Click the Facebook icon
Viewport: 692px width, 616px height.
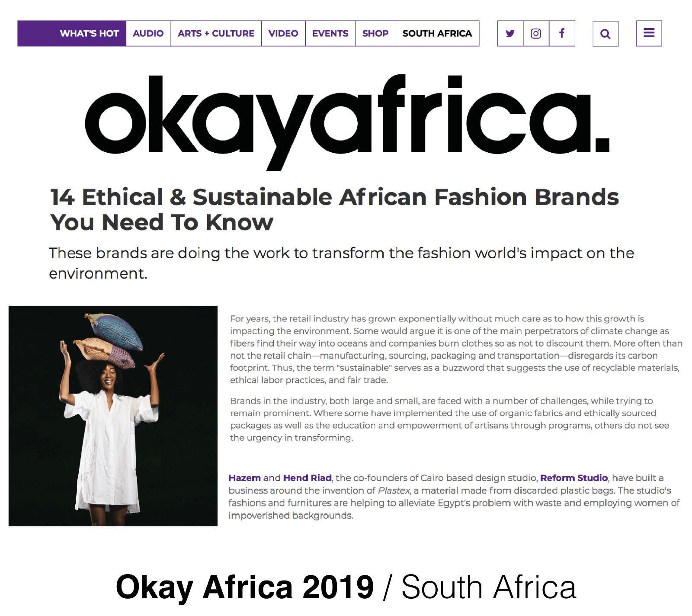562,33
